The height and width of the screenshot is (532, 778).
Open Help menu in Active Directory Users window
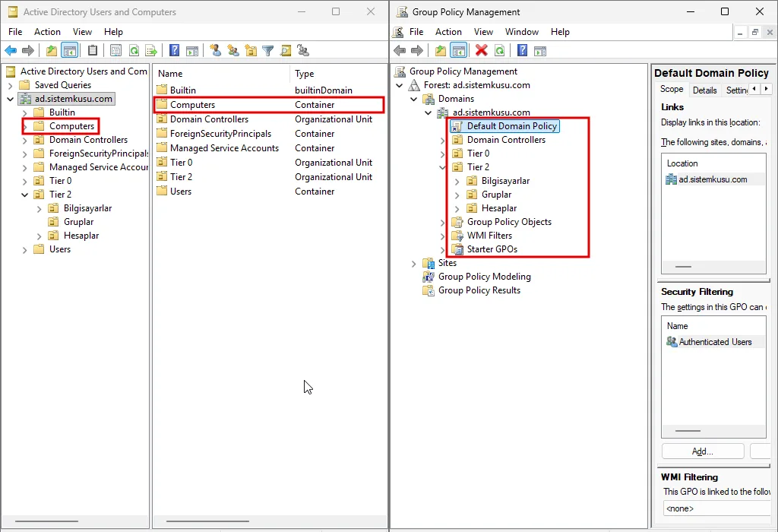click(x=113, y=32)
